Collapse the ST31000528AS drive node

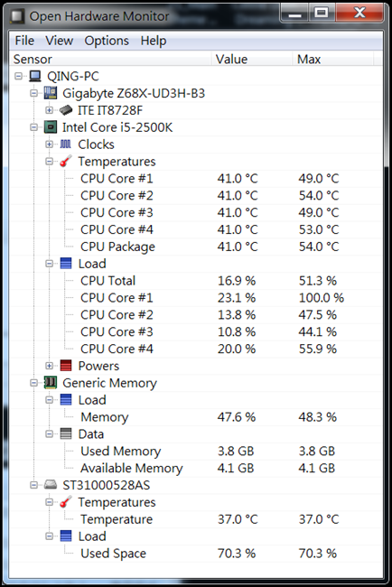pos(33,485)
